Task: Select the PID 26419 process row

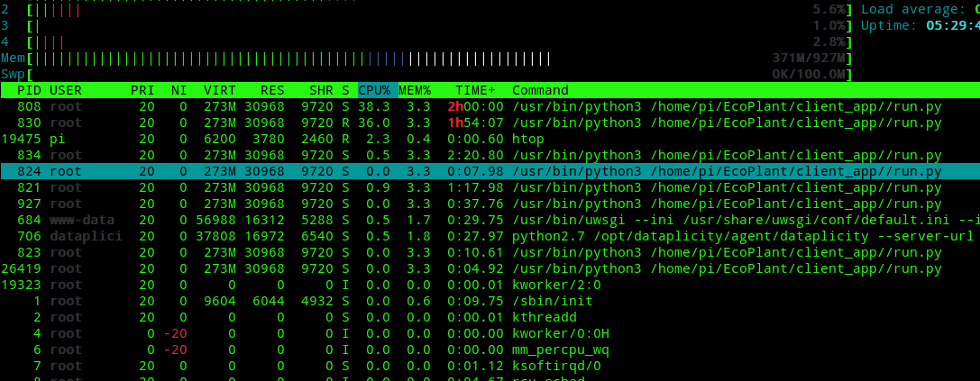Action: click(x=490, y=268)
